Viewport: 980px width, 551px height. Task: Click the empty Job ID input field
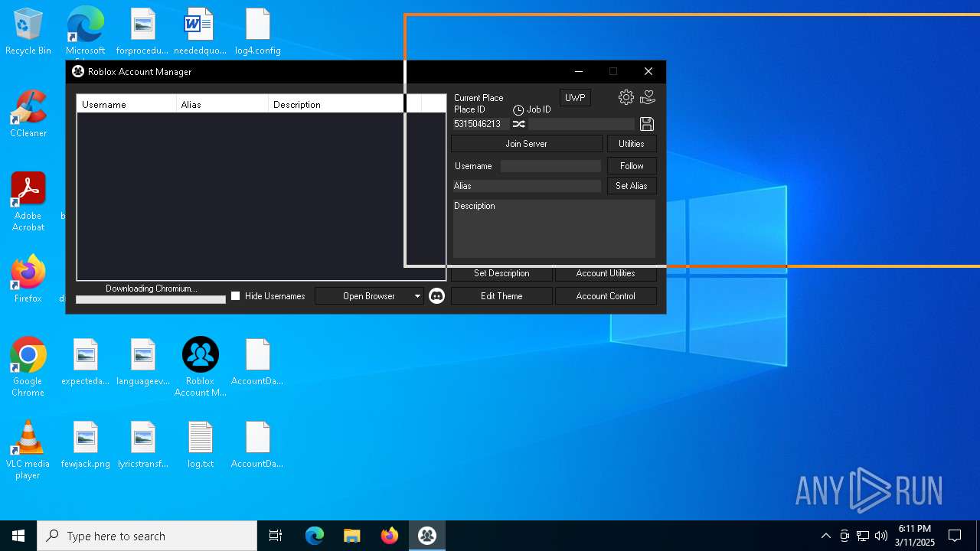tap(581, 124)
